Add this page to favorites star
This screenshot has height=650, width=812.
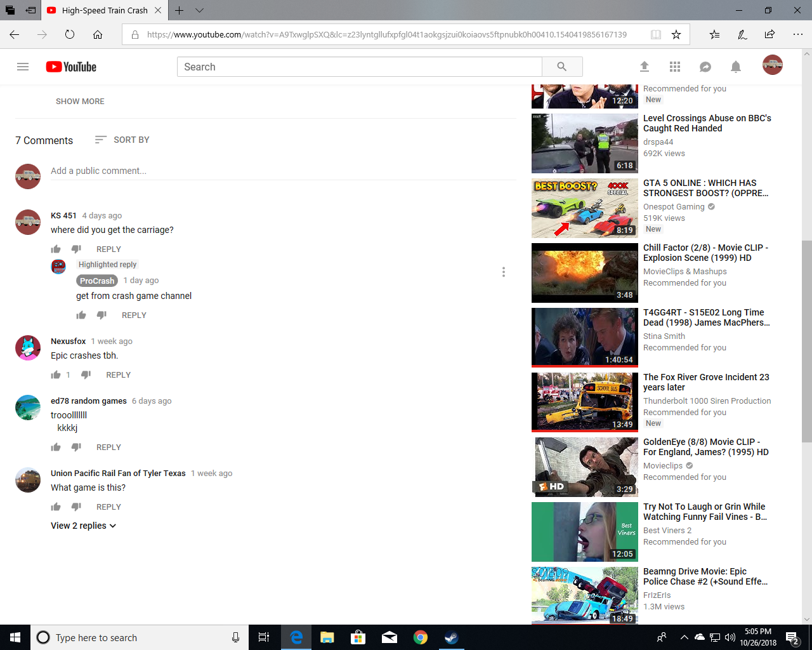click(676, 34)
